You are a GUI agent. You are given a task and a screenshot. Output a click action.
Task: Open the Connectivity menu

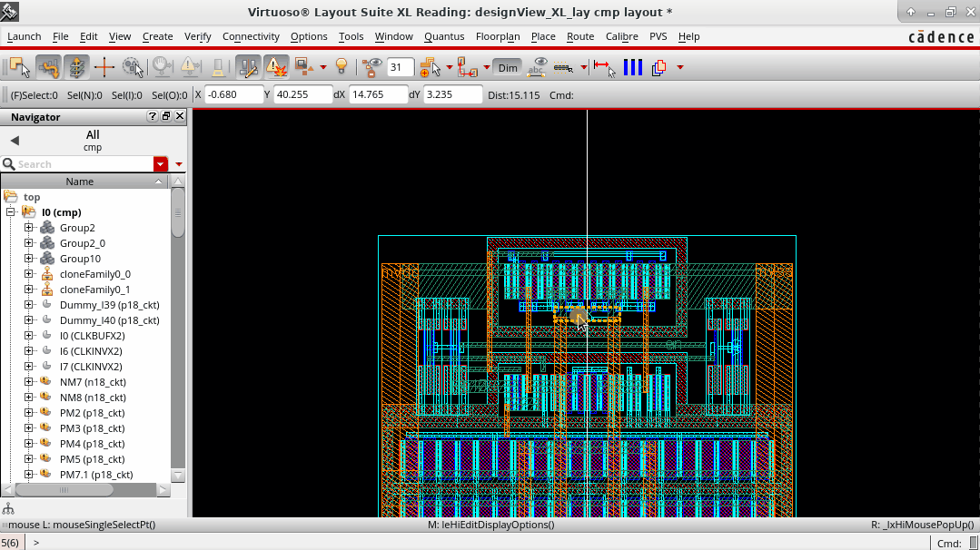point(251,36)
